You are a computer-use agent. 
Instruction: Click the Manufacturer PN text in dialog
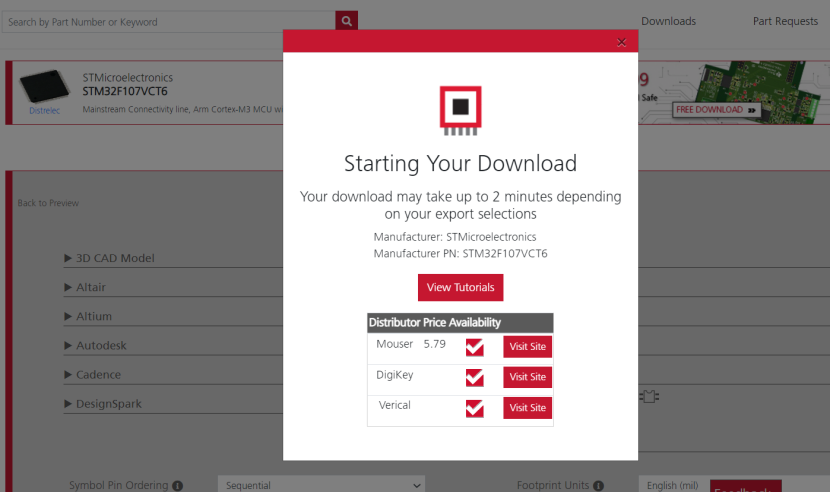[x=461, y=253]
